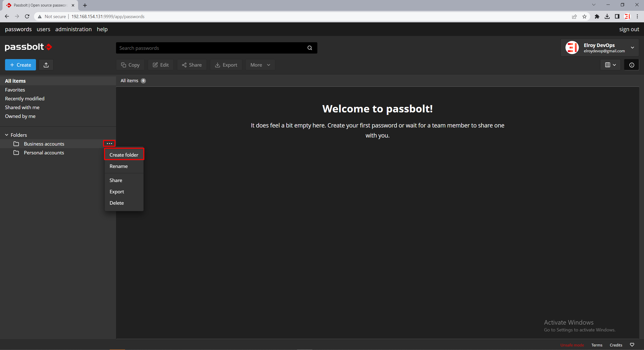Click the Not secure warning icon
This screenshot has width=644, height=350.
[x=40, y=17]
